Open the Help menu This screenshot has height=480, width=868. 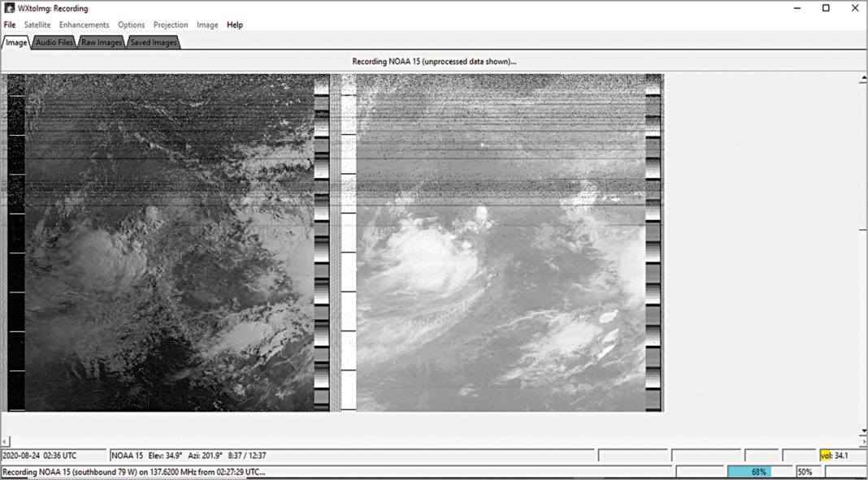coord(235,24)
